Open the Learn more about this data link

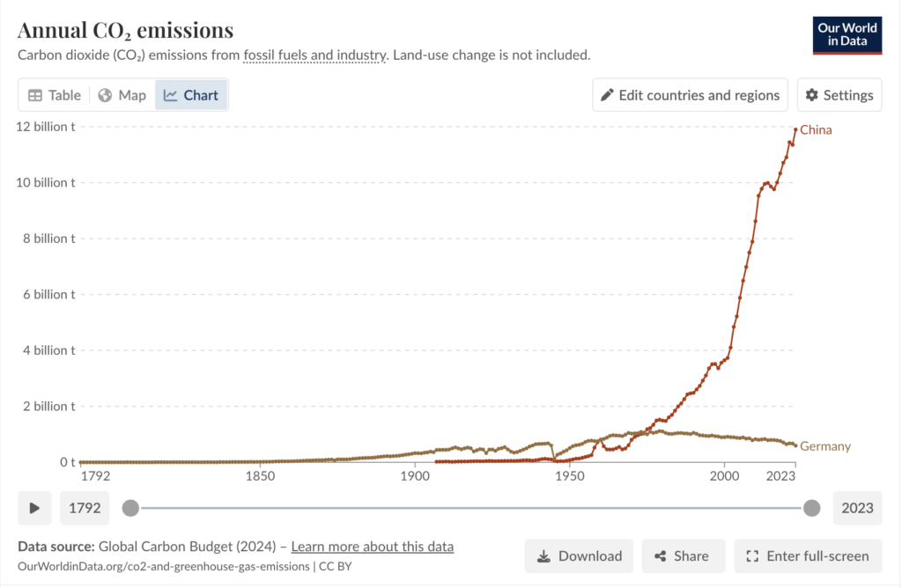[x=372, y=547]
